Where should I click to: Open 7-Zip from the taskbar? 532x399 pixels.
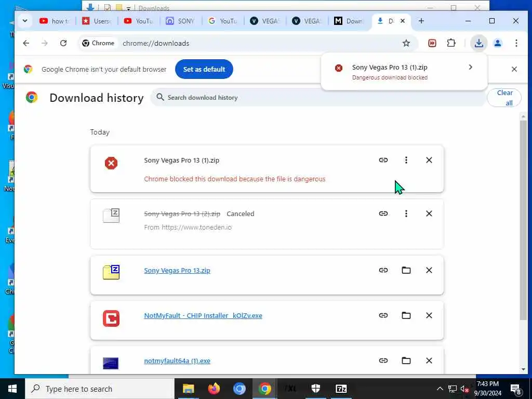pyautogui.click(x=341, y=389)
